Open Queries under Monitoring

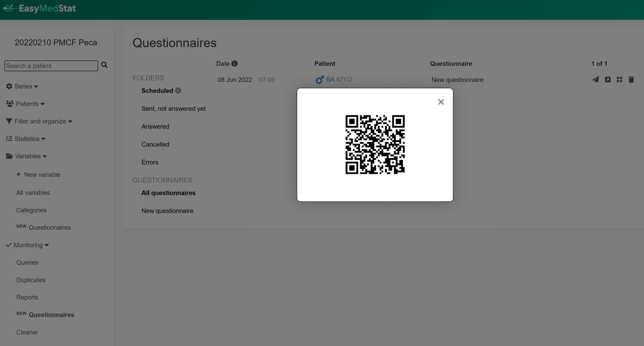click(x=27, y=262)
